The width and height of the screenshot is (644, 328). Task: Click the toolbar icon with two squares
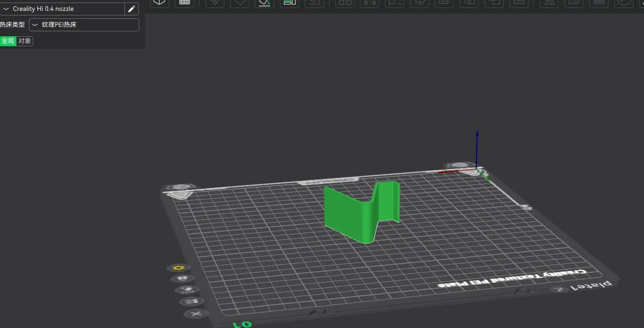pyautogui.click(x=343, y=2)
